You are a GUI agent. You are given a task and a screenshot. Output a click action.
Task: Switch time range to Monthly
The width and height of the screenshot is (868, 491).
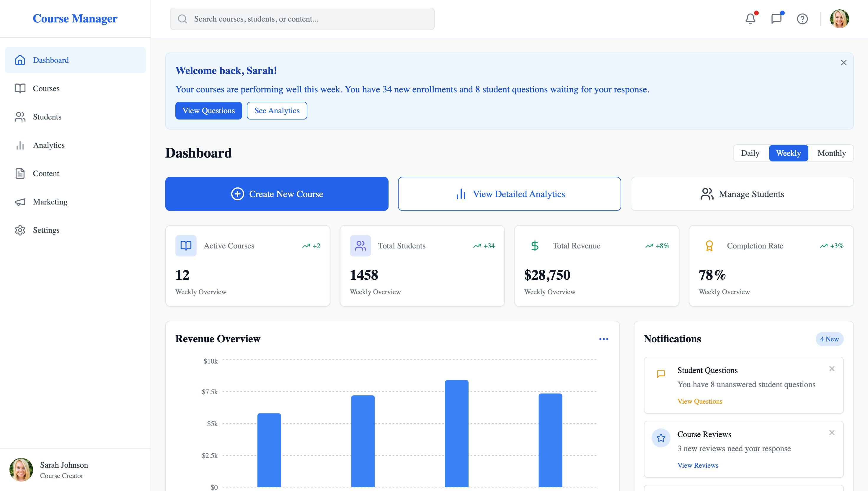click(x=832, y=153)
